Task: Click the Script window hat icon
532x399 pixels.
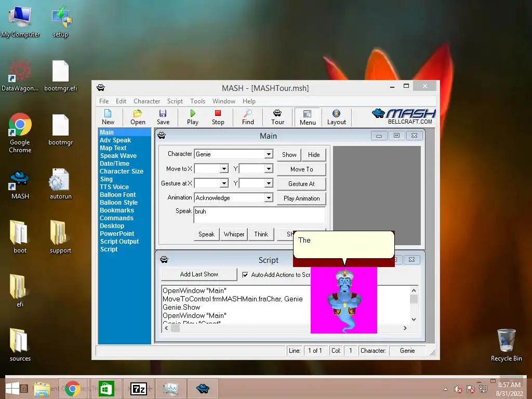Action: pos(164,260)
